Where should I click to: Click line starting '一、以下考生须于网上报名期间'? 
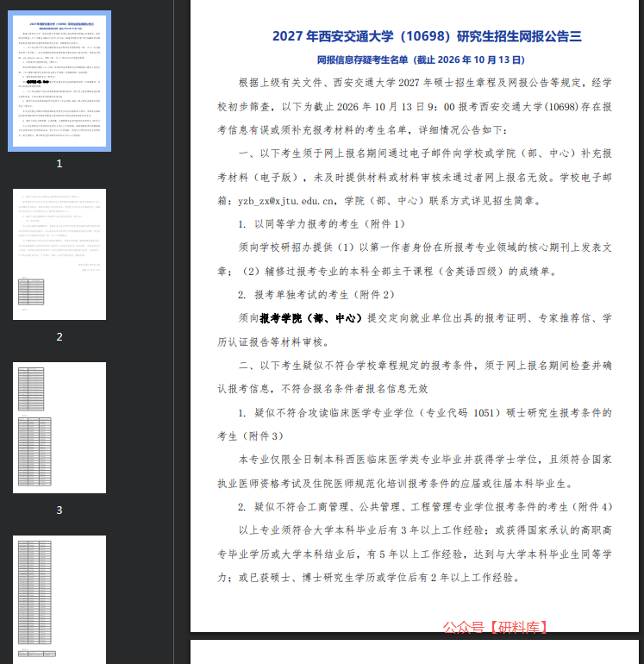[425, 153]
